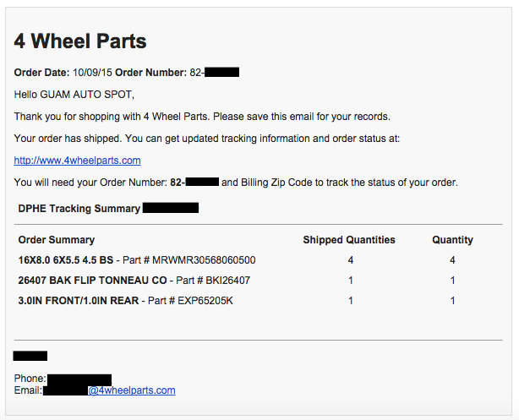Click the 3.0IN FRONT/1.0IN REAR item name

point(79,301)
